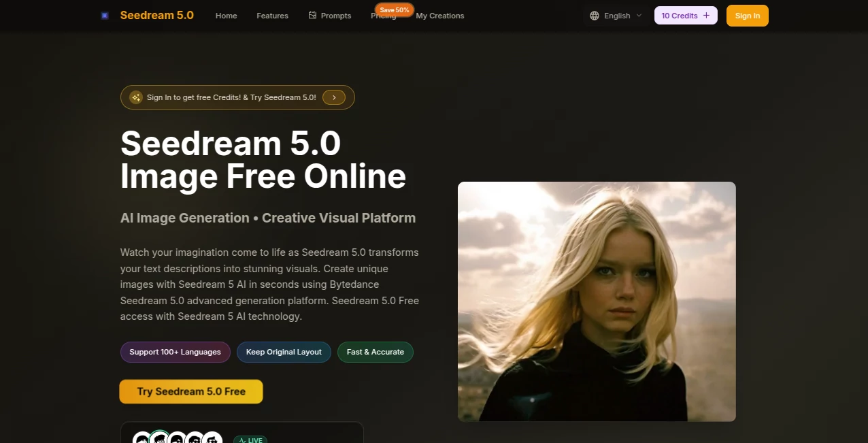This screenshot has width=868, height=443.
Task: Open the language selector chevron
Action: pos(639,15)
